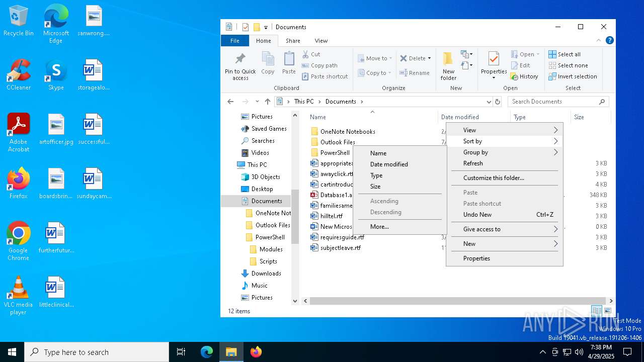644x362 pixels.
Task: Choose Properties in context menu
Action: pos(505,258)
